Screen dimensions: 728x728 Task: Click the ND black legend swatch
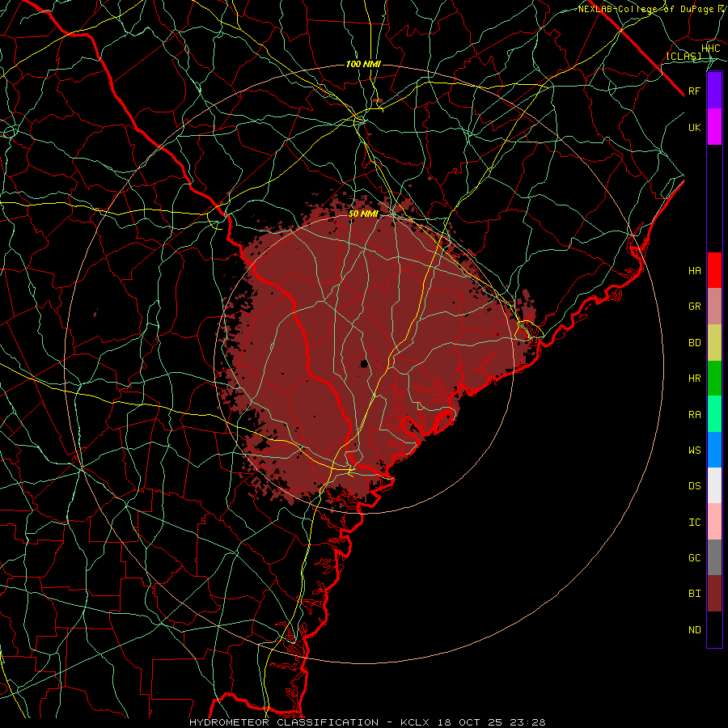(714, 629)
